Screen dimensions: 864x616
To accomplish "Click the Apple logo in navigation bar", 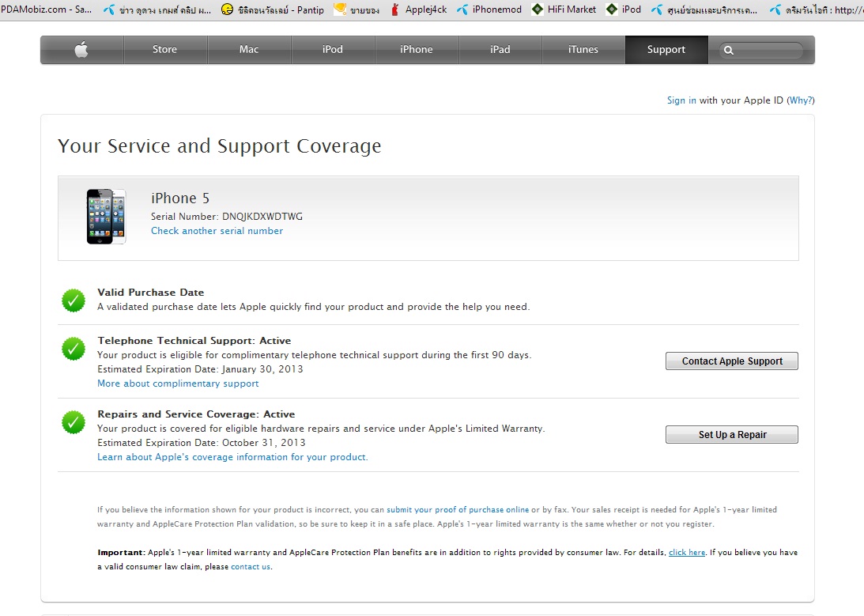I will [81, 50].
